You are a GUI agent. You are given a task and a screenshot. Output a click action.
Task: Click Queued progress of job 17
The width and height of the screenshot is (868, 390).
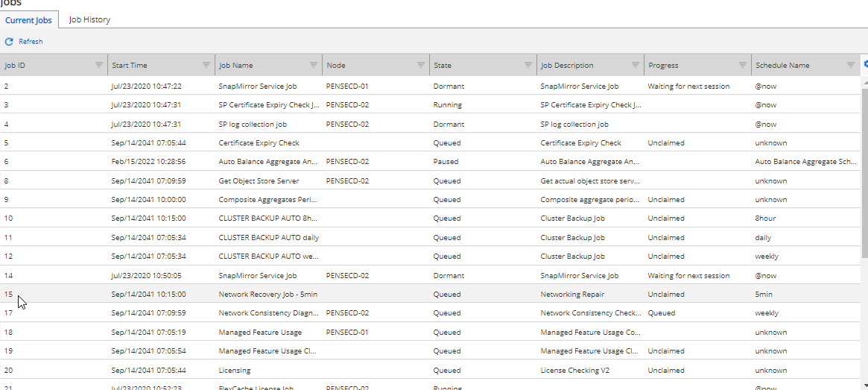(662, 313)
